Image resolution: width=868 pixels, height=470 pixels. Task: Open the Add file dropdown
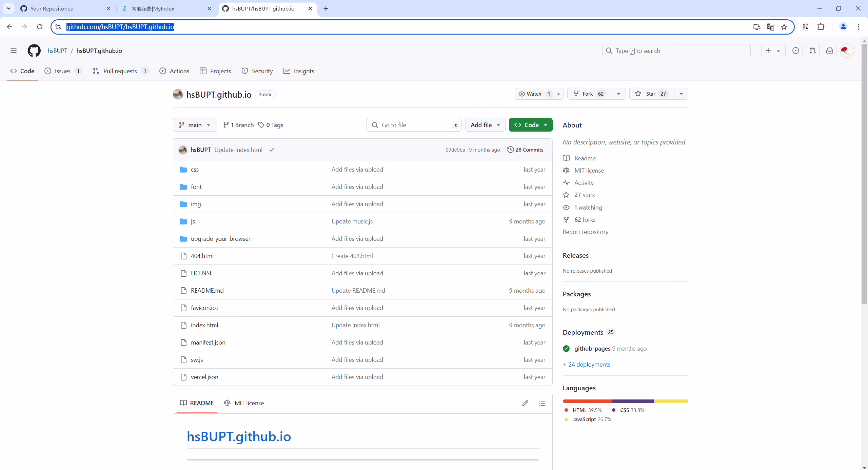(485, 125)
